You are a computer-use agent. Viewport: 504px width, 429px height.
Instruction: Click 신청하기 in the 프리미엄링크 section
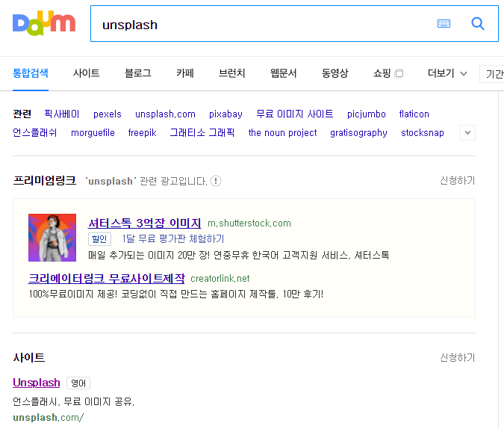pos(458,181)
